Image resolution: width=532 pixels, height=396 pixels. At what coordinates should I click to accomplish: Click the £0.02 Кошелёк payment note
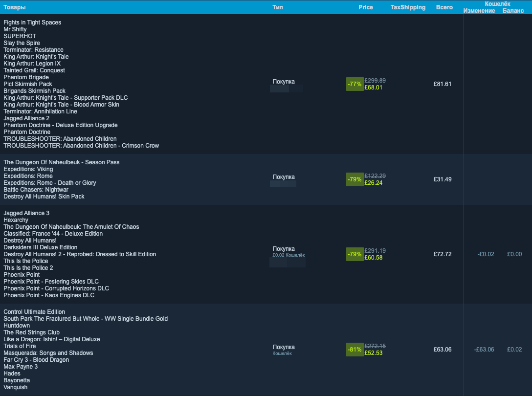288,255
